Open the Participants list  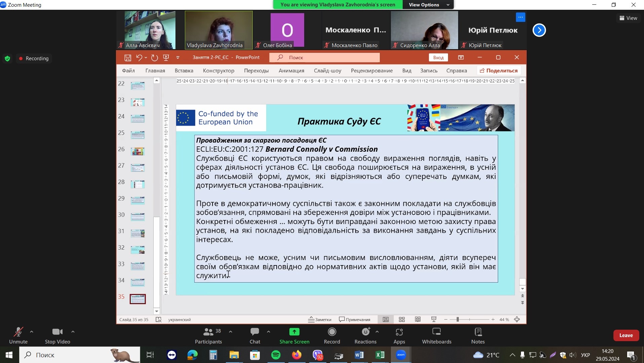pos(208,335)
